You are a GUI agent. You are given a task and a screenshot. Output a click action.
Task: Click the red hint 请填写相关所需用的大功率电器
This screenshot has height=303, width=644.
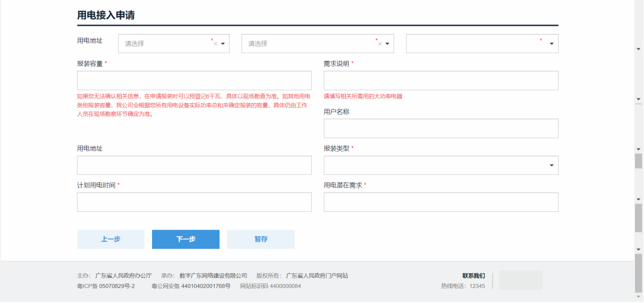[363, 97]
